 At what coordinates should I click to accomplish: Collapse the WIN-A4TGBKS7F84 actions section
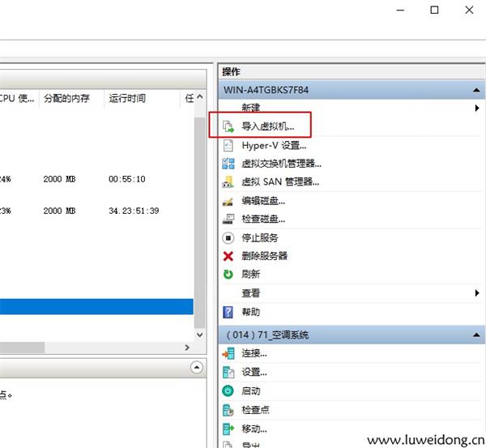[476, 90]
